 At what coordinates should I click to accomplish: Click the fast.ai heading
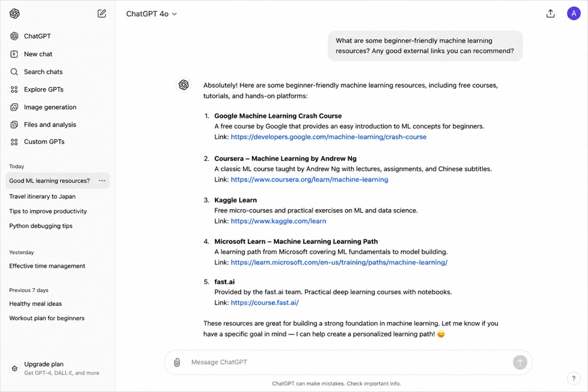coord(224,282)
